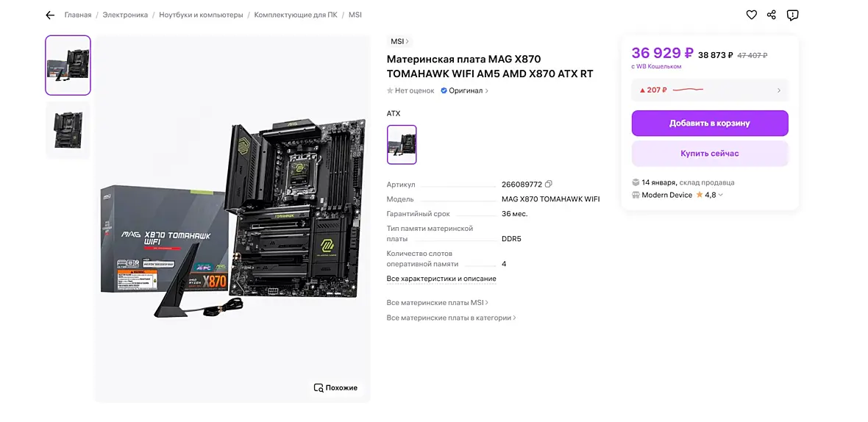Select the second product thumbnail
Image resolution: width=868 pixels, height=422 pixels.
(68, 130)
